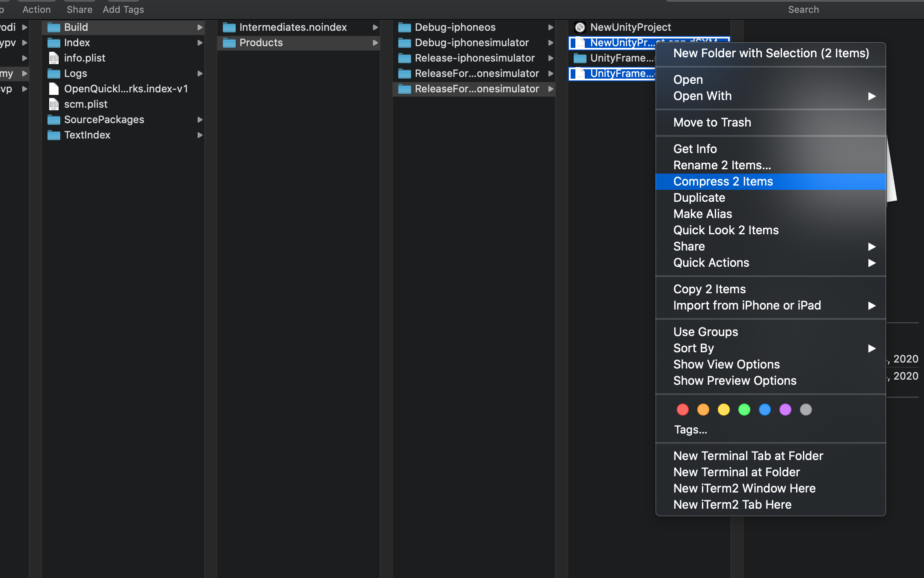Choose Compress 2 Items
This screenshot has width=924, height=578.
click(x=723, y=182)
